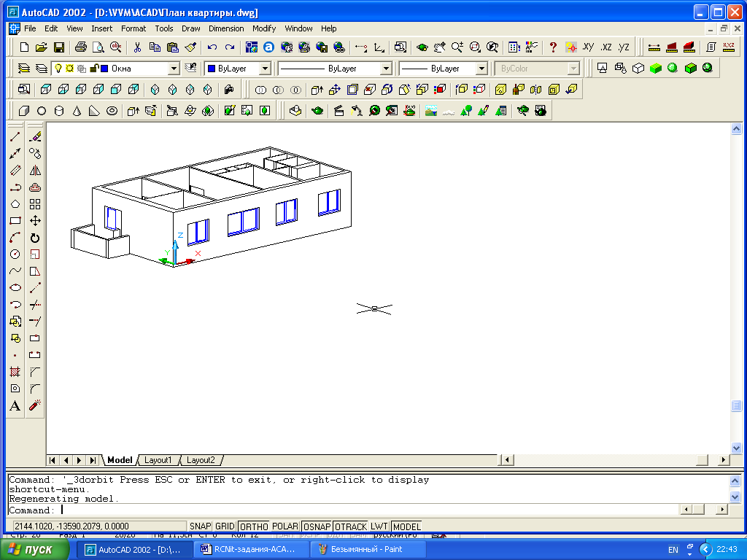The image size is (747, 560).
Task: Select the Circle draw tool
Action: tap(15, 254)
